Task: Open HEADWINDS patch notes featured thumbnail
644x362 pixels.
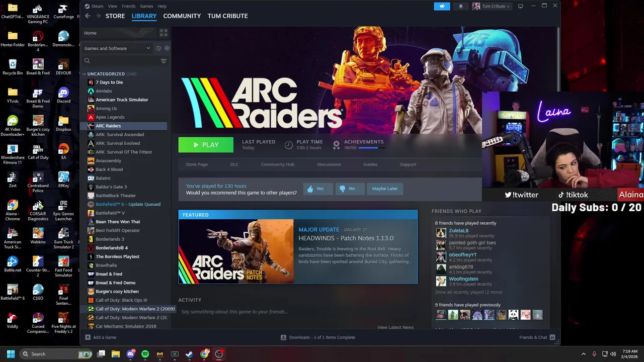Action: point(236,251)
